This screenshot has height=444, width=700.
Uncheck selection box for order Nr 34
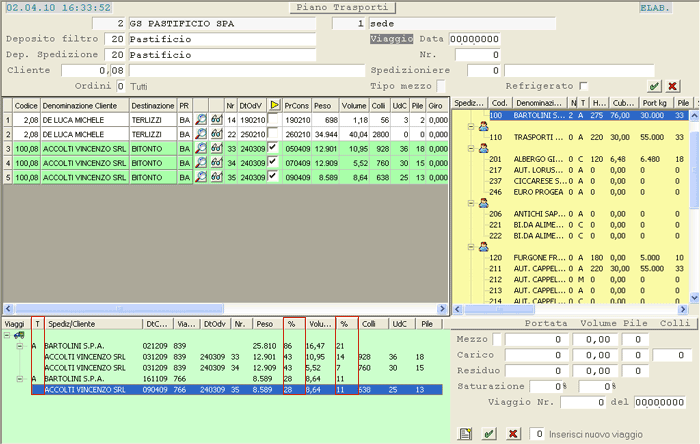tap(273, 162)
